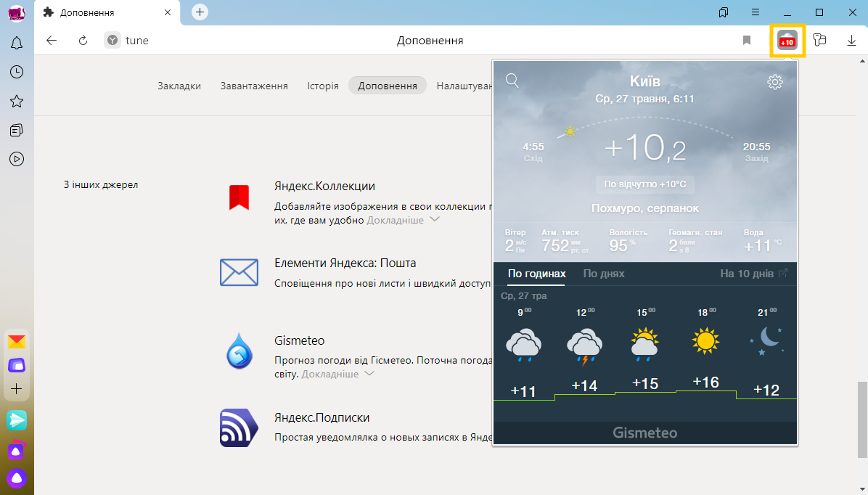Viewport: 868px width, 495px height.
Task: Click the Gismeteo extension title
Action: (300, 340)
